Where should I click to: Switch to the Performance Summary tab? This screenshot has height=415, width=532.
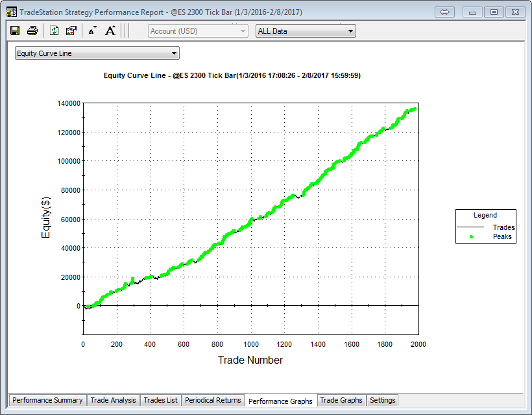tap(47, 400)
